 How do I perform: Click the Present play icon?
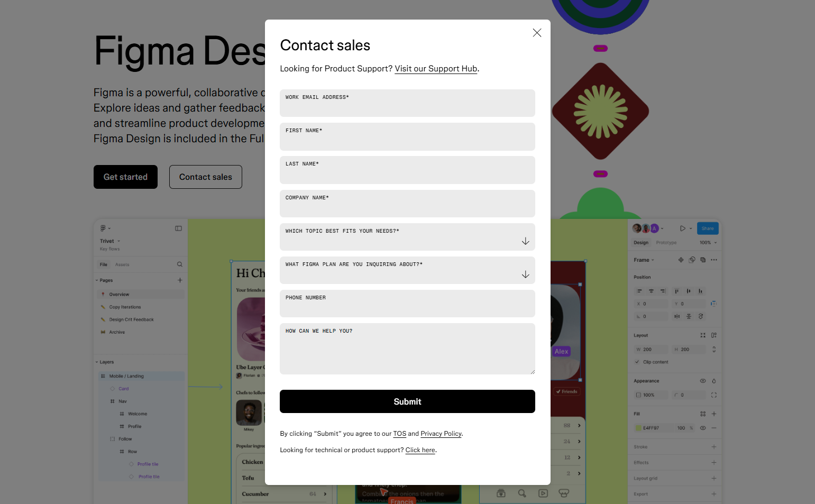click(x=682, y=228)
